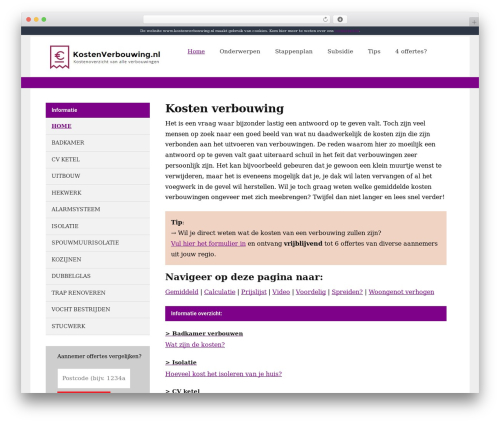The height and width of the screenshot is (423, 500).
Task: Open DUBBELGLAS sidebar entry
Action: (98, 276)
